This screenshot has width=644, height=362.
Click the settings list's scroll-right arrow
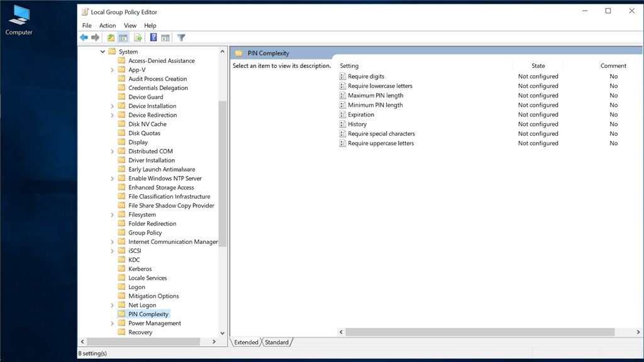(638, 332)
